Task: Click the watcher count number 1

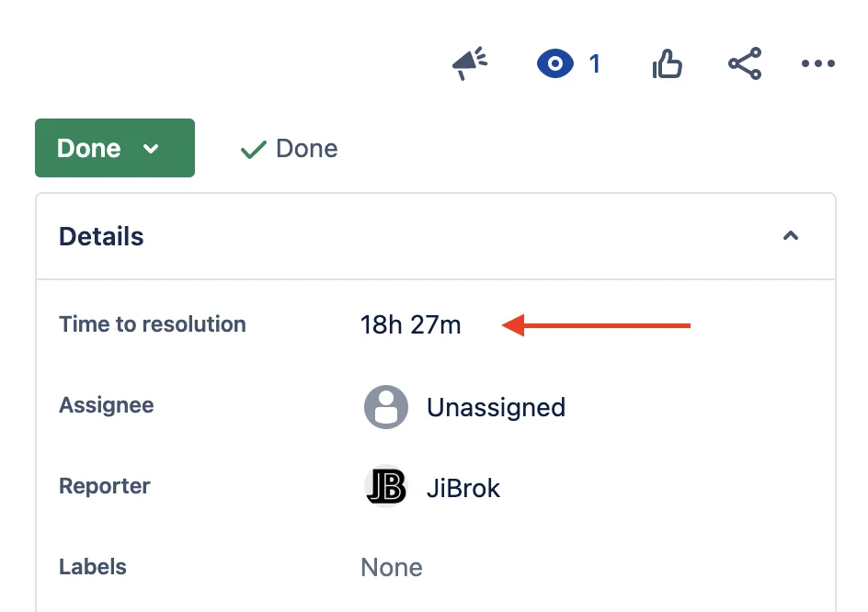Action: pos(595,64)
